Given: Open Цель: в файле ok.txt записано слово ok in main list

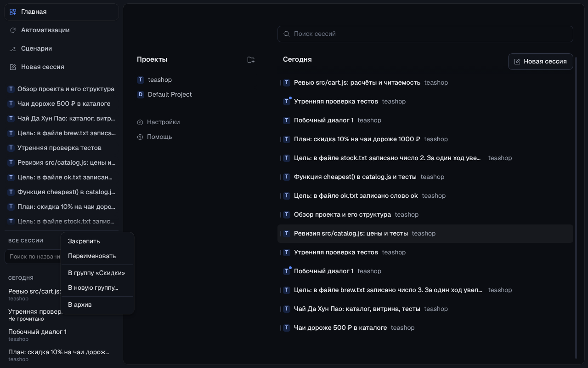Looking at the screenshot, I should pyautogui.click(x=425, y=196).
